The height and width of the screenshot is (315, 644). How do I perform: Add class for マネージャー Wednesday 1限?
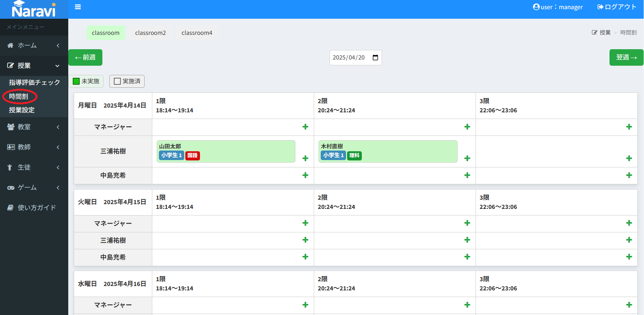[305, 305]
